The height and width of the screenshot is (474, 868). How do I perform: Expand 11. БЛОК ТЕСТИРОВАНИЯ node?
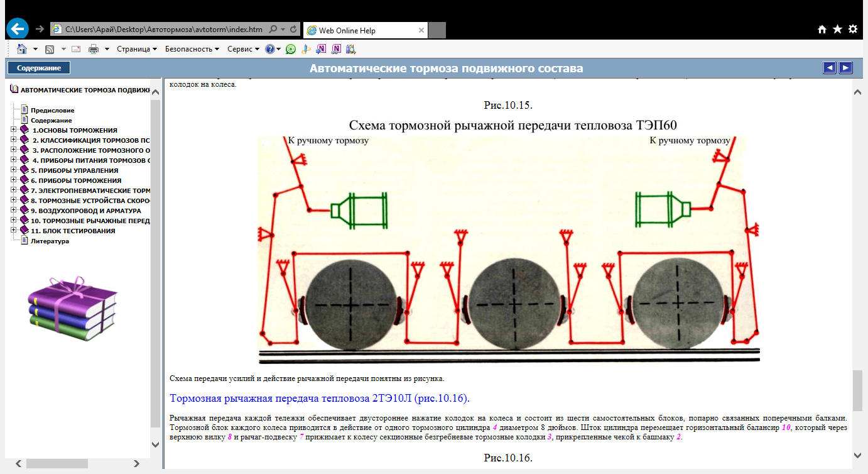[14, 231]
